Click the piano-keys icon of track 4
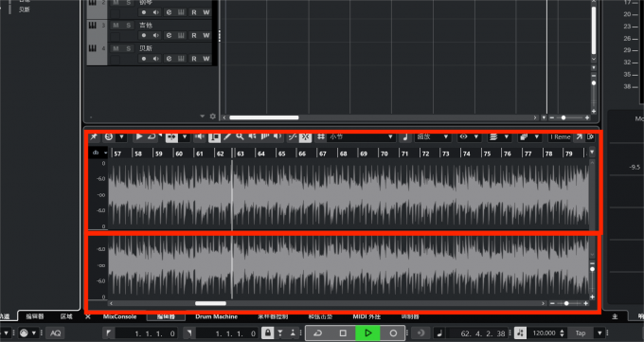Image resolution: width=644 pixels, height=342 pixels. [93, 48]
